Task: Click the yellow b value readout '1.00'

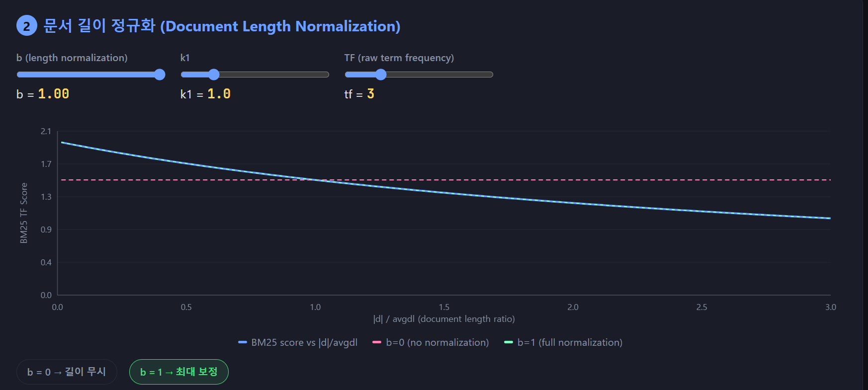Action: coord(54,94)
